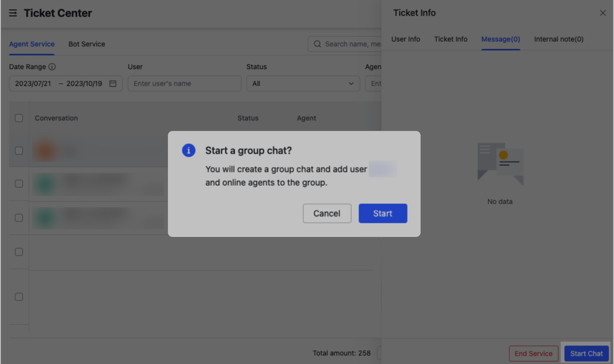Click the End Service button

point(533,353)
